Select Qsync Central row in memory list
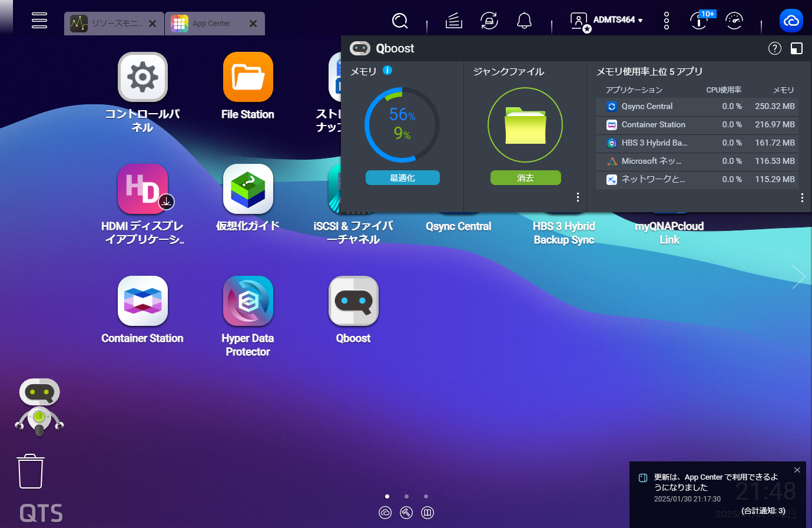The width and height of the screenshot is (812, 528). coord(697,107)
